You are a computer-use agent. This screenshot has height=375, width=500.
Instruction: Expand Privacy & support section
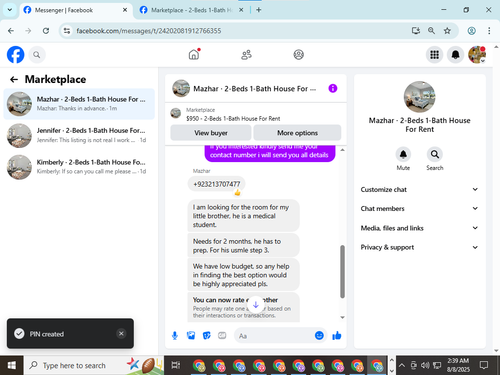[419, 247]
